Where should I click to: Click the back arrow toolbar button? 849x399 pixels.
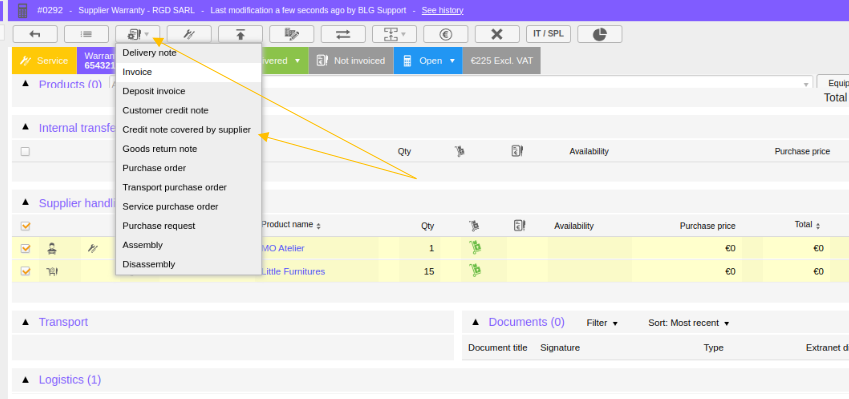(35, 34)
